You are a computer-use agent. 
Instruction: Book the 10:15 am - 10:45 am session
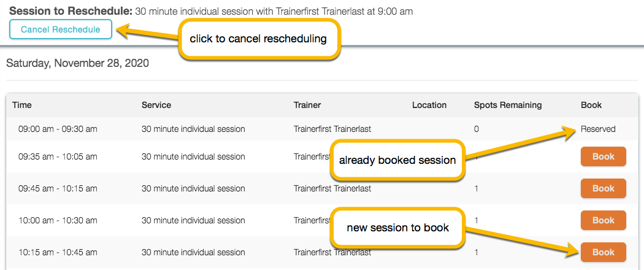pyautogui.click(x=603, y=252)
